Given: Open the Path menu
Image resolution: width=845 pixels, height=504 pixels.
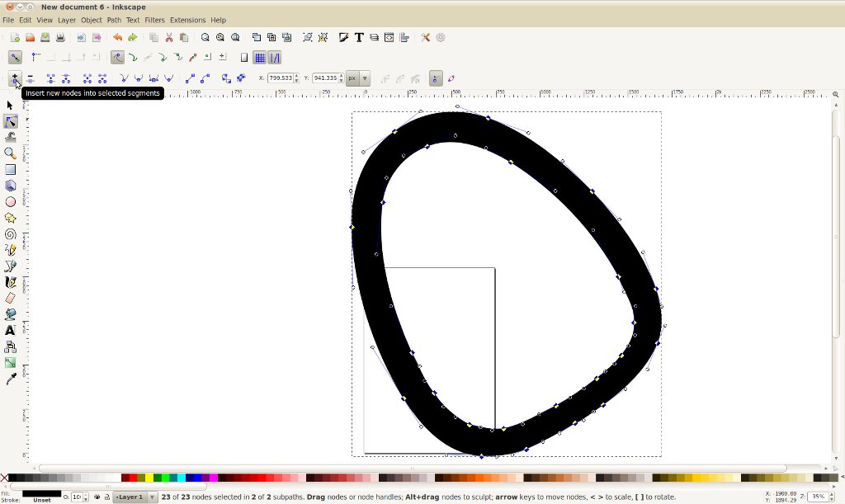Looking at the screenshot, I should [x=114, y=20].
